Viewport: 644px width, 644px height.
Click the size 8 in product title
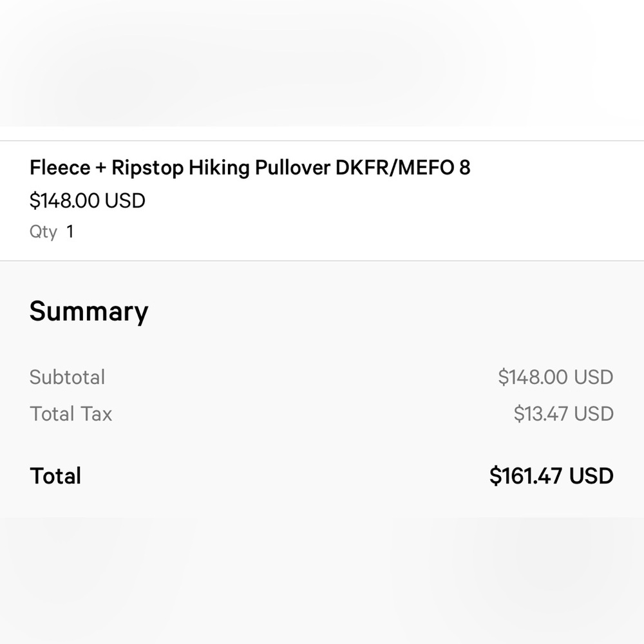tap(465, 167)
